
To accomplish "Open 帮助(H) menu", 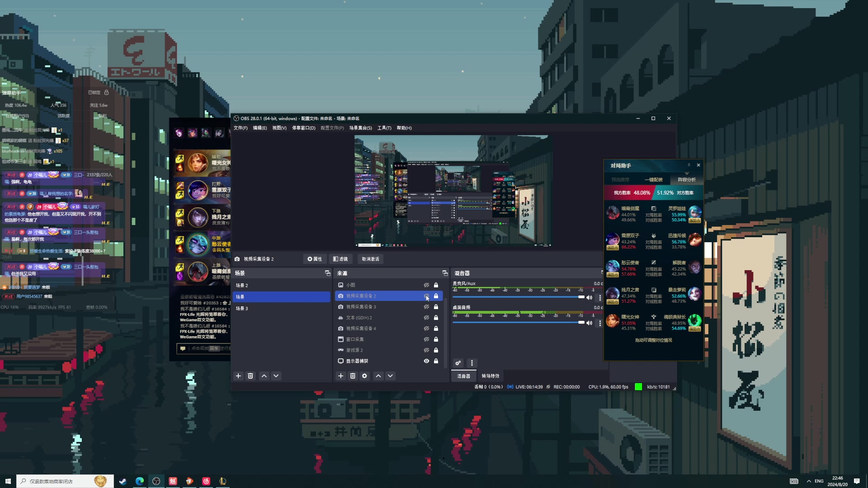I will click(404, 128).
